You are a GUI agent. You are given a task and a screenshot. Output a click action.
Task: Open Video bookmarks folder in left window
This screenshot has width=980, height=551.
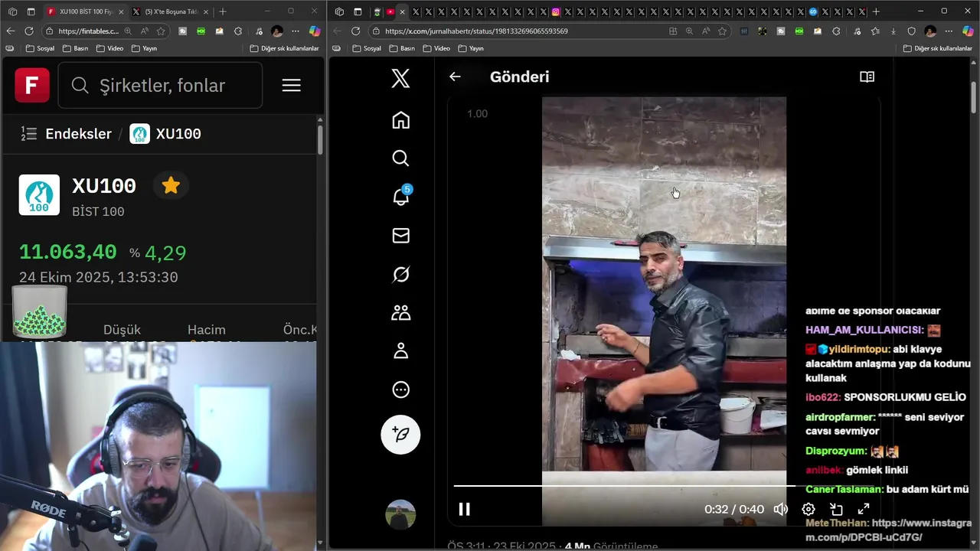(x=109, y=48)
